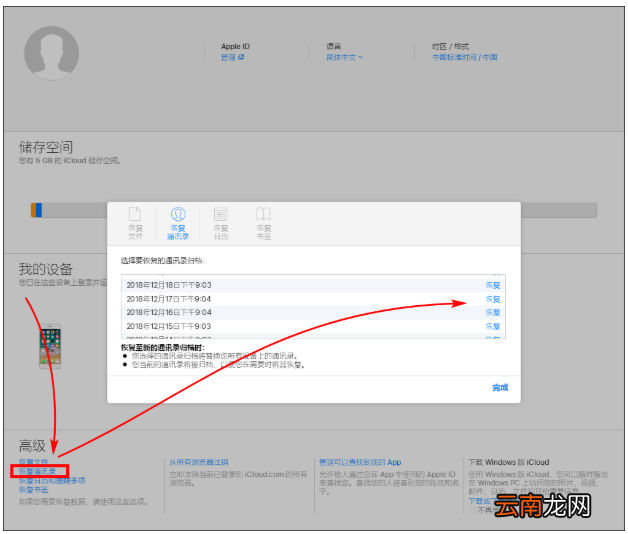Tick the checkbox below the Windows iCloud download
This screenshot has height=534, width=628.
coord(472,510)
